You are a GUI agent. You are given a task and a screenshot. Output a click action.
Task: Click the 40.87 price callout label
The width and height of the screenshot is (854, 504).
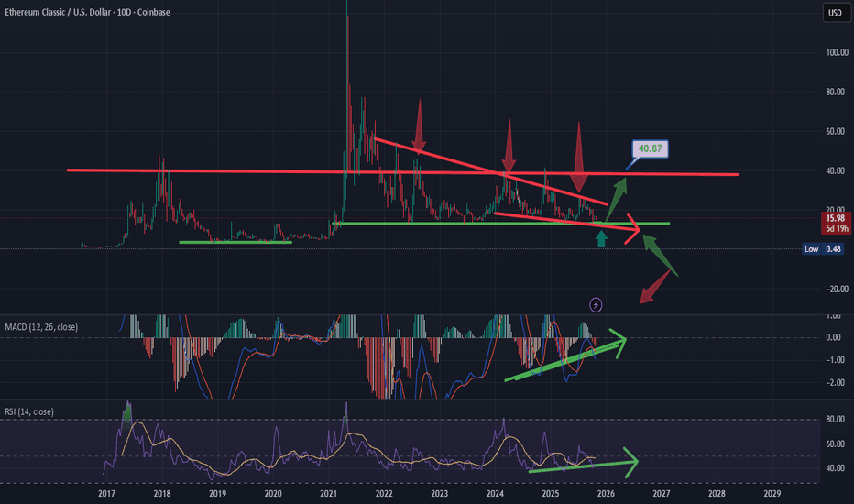pos(649,148)
